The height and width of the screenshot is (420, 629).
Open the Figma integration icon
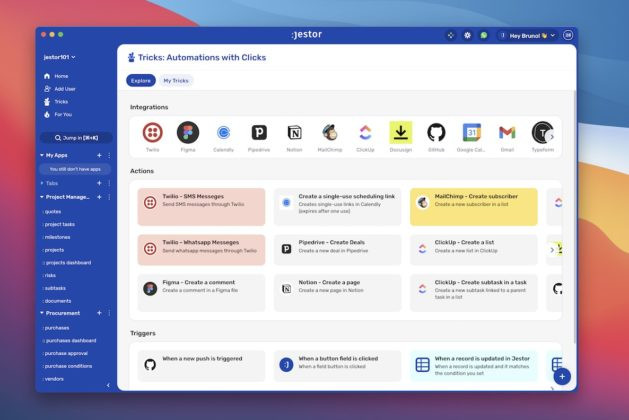[x=188, y=133]
